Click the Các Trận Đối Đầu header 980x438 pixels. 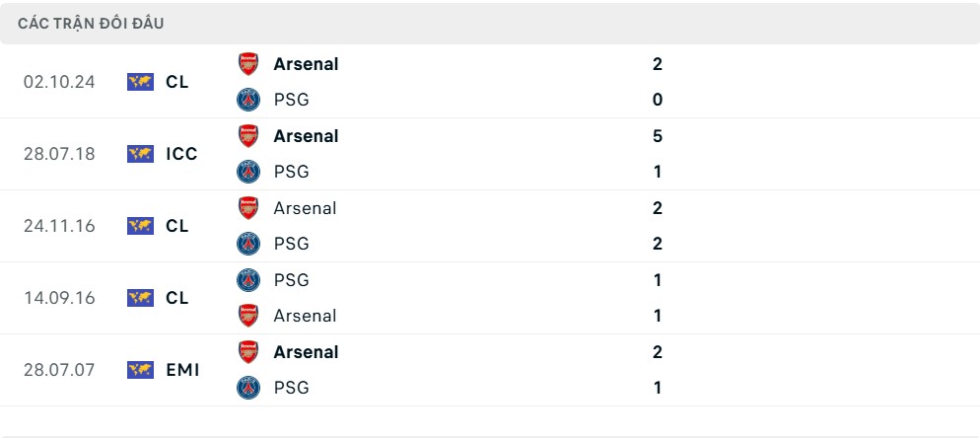(91, 24)
